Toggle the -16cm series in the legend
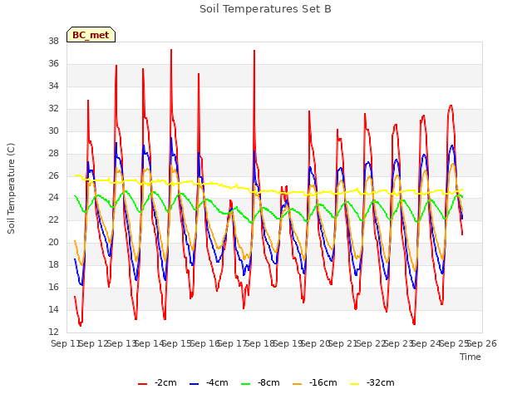The height and width of the screenshot is (399, 532). point(315,383)
